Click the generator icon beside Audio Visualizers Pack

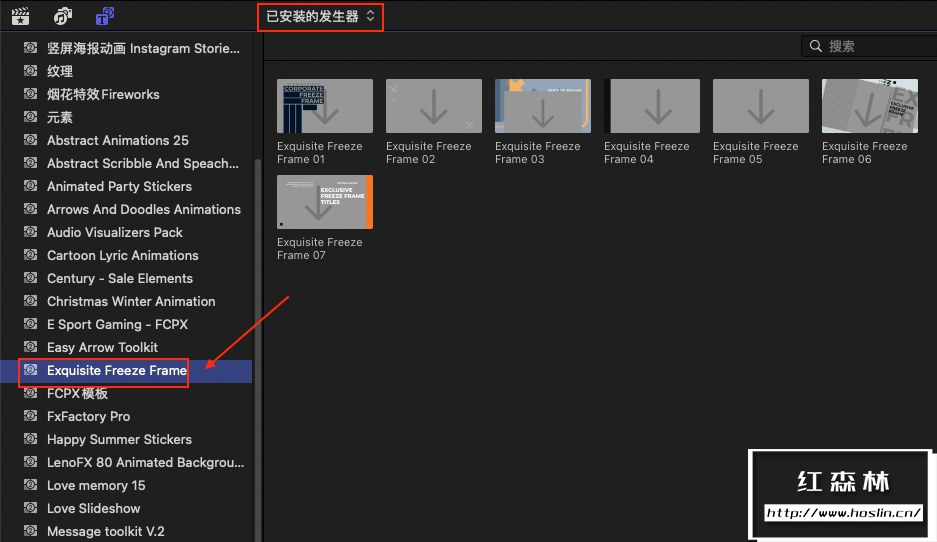pyautogui.click(x=30, y=232)
